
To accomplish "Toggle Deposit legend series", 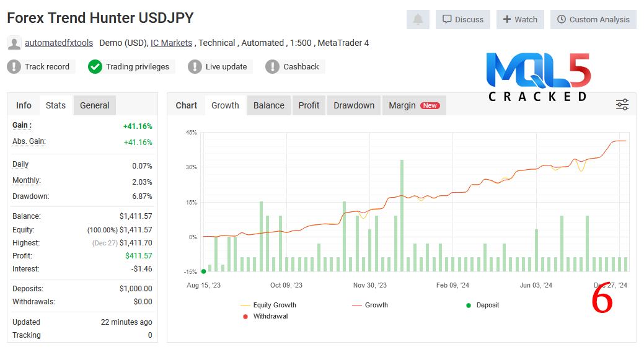I will [483, 305].
